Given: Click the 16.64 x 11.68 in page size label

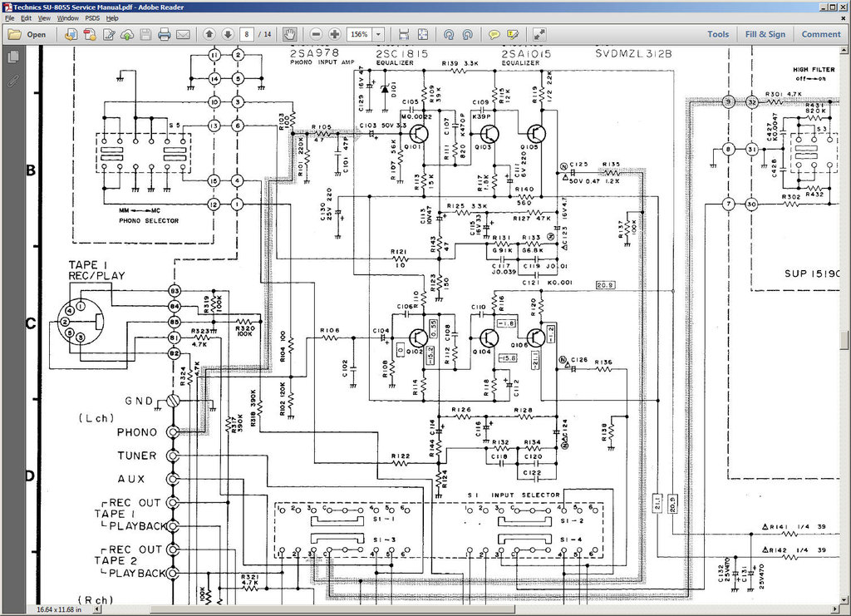Looking at the screenshot, I should [59, 609].
